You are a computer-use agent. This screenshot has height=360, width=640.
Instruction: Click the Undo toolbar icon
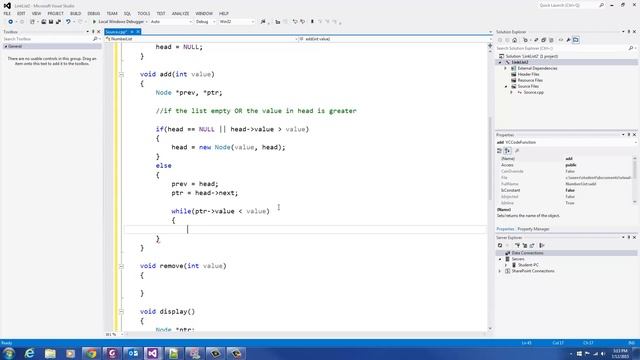pyautogui.click(x=68, y=22)
